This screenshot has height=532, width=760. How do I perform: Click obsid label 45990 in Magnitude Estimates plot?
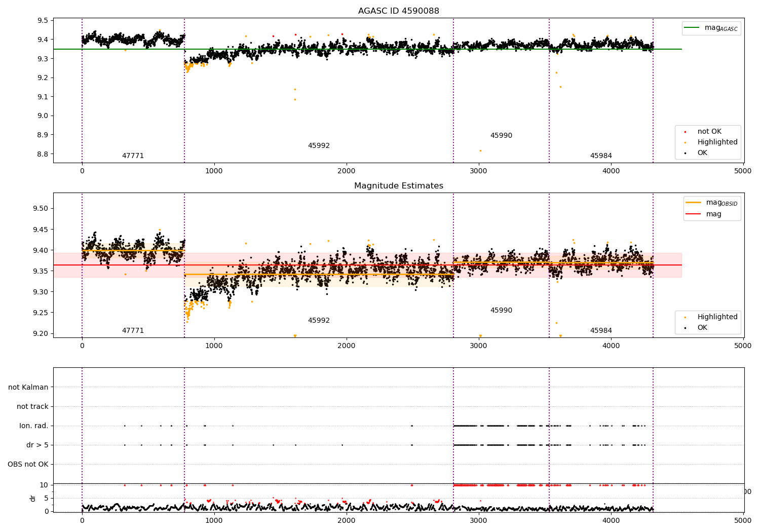[x=501, y=311]
